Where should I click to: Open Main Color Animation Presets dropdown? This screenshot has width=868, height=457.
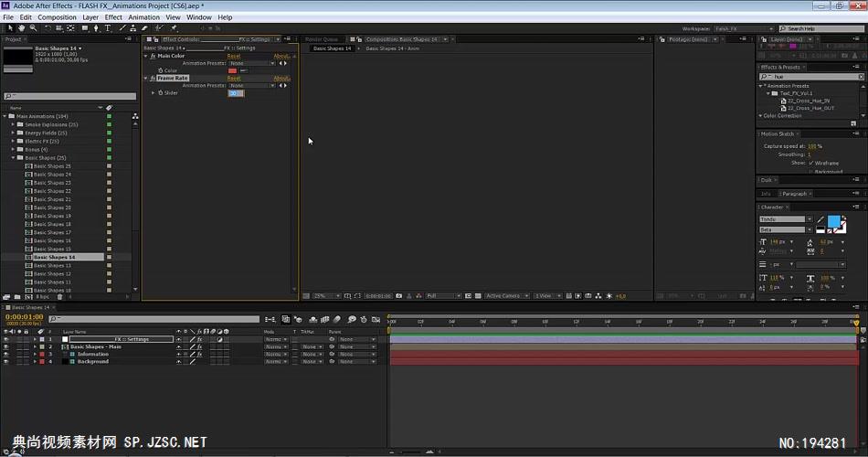coord(252,63)
